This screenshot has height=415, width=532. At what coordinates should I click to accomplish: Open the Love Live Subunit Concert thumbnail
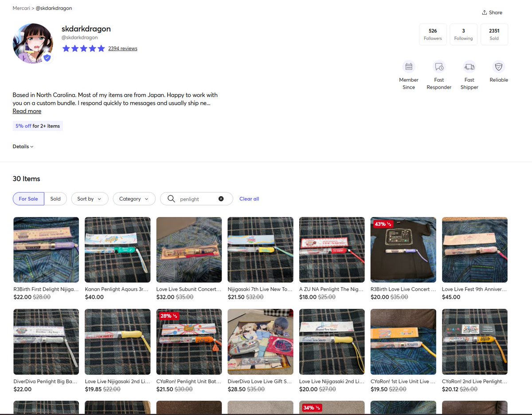pos(189,249)
